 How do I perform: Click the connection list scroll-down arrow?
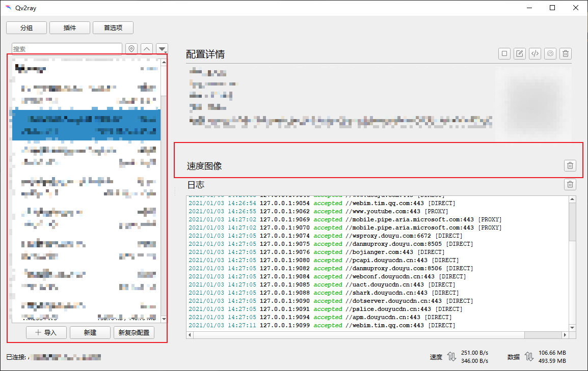pyautogui.click(x=164, y=319)
